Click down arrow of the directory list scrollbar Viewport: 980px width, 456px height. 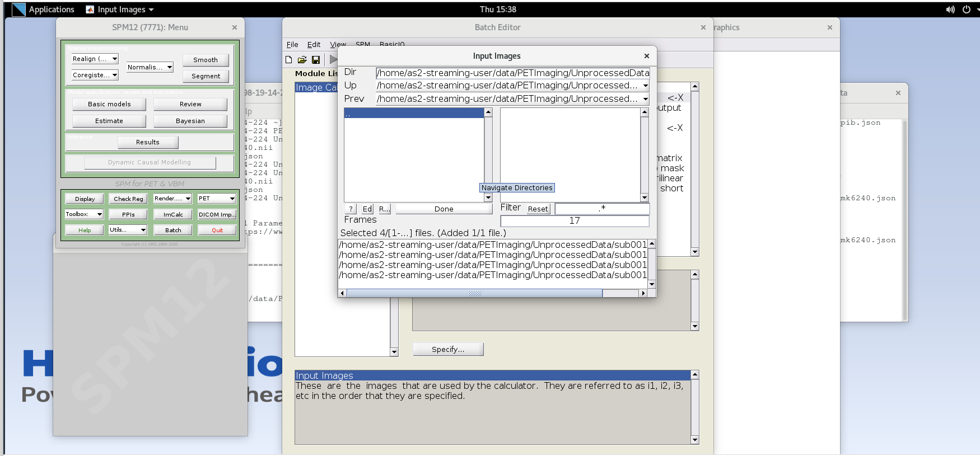click(x=488, y=198)
